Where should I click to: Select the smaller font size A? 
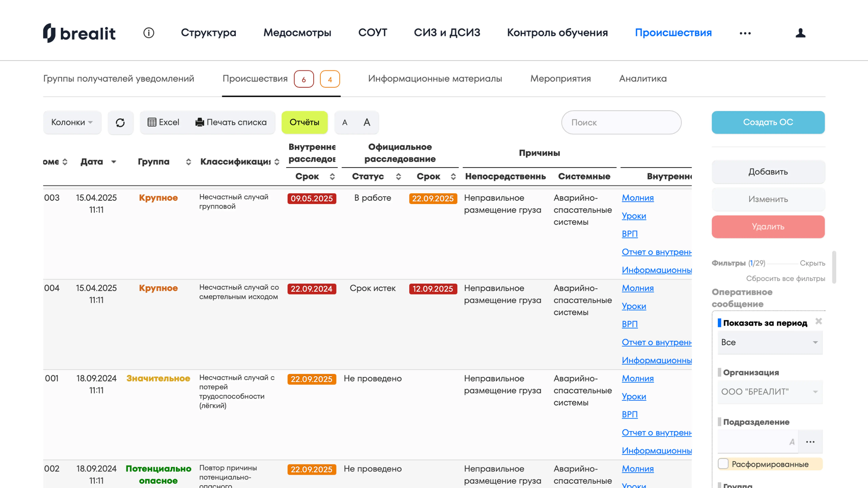coord(344,122)
